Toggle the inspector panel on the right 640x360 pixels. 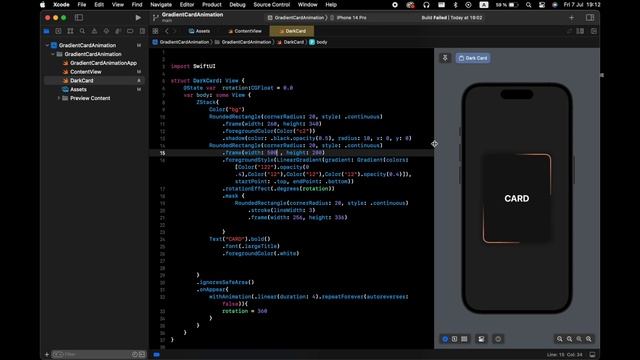point(590,18)
